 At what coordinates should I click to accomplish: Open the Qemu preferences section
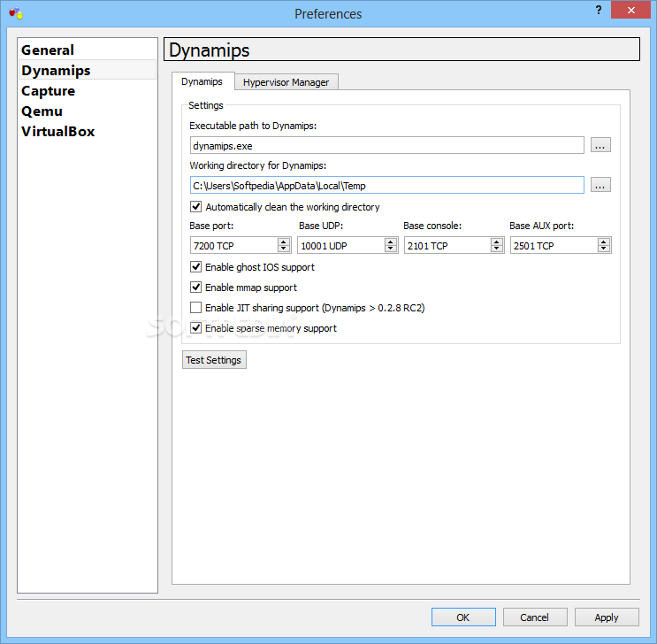tap(88, 111)
